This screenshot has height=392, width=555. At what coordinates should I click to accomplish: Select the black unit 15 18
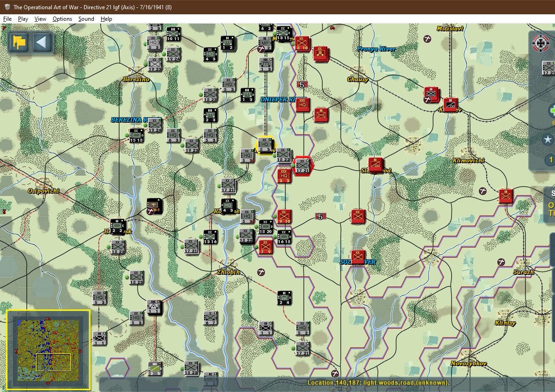(136, 135)
